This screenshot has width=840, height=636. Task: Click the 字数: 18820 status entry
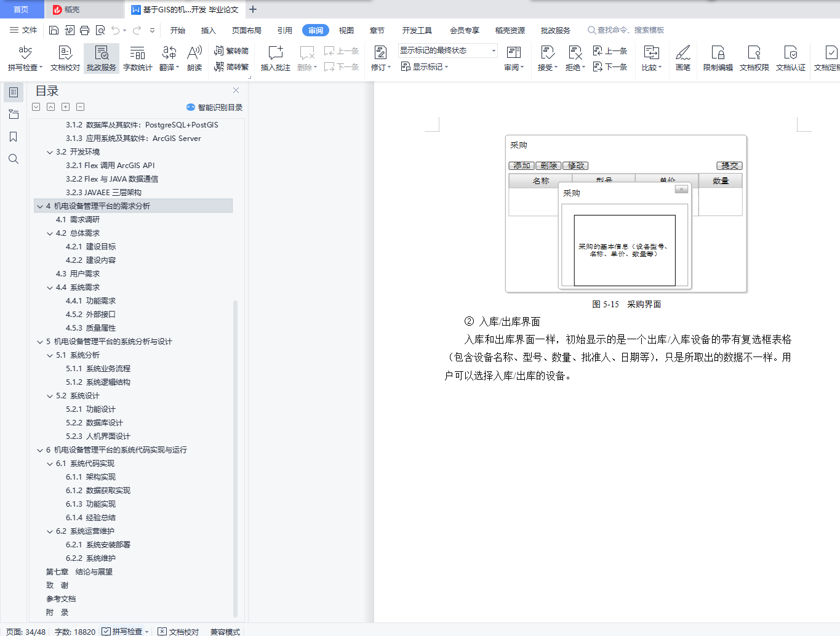tap(75, 631)
